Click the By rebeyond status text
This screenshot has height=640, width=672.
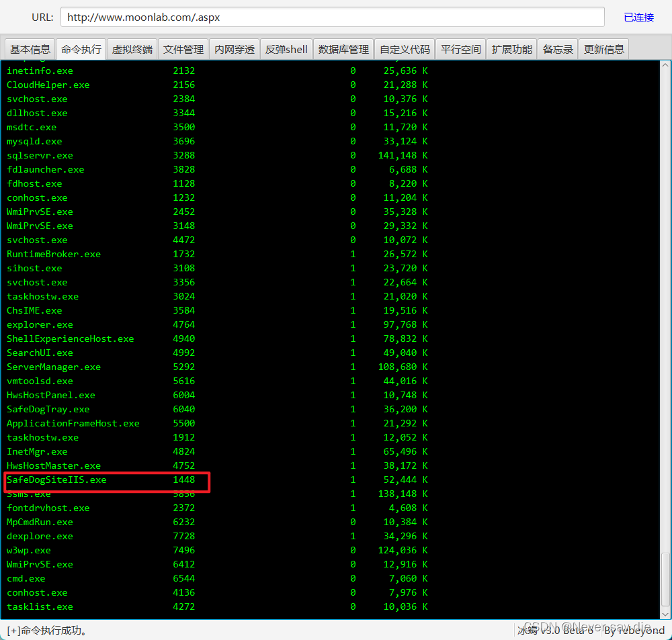click(x=634, y=630)
